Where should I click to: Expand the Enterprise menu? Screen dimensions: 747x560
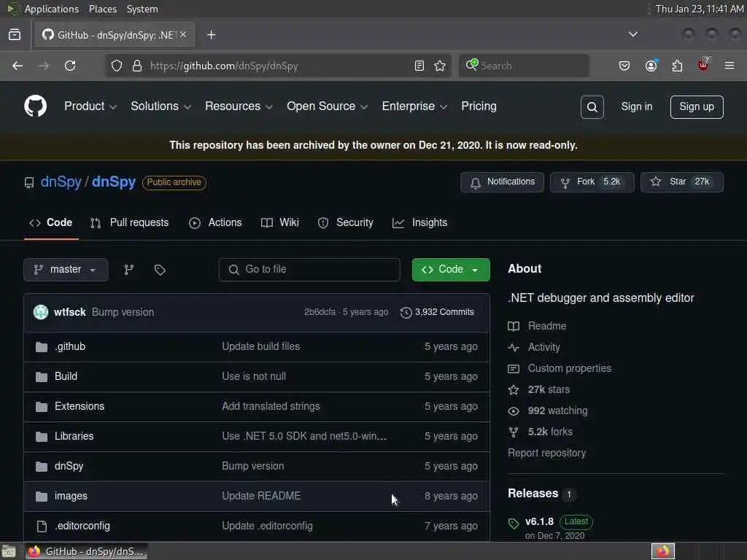point(414,106)
